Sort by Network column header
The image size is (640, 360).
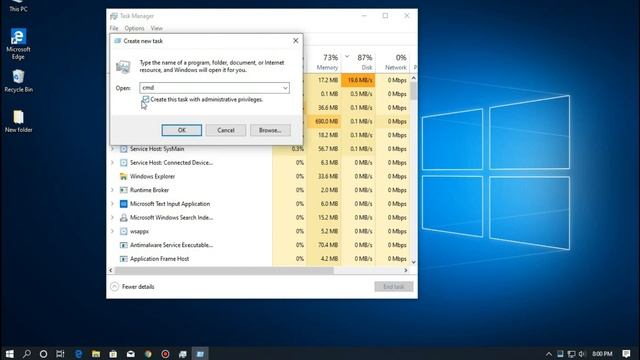point(392,62)
